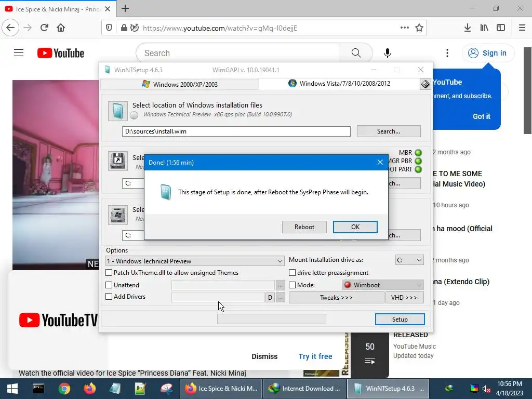Browse for unattend file with ... button
The width and height of the screenshot is (532, 399).
coord(280,286)
